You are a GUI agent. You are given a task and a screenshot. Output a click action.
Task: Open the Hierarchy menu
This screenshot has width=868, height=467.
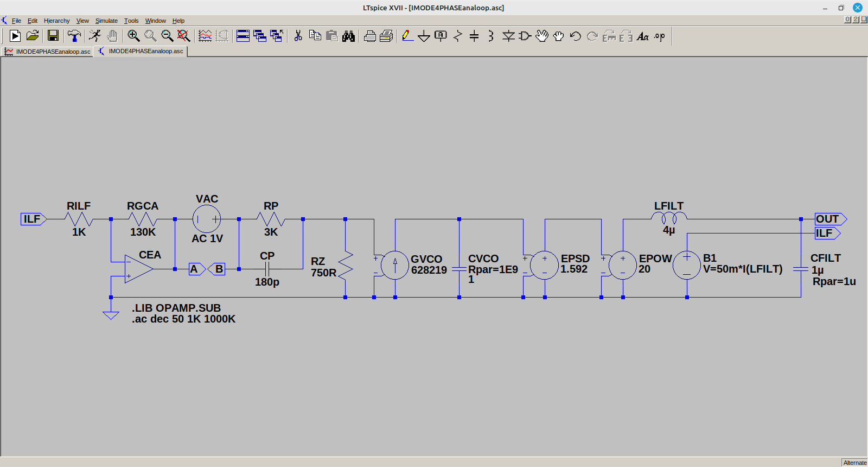[56, 21]
